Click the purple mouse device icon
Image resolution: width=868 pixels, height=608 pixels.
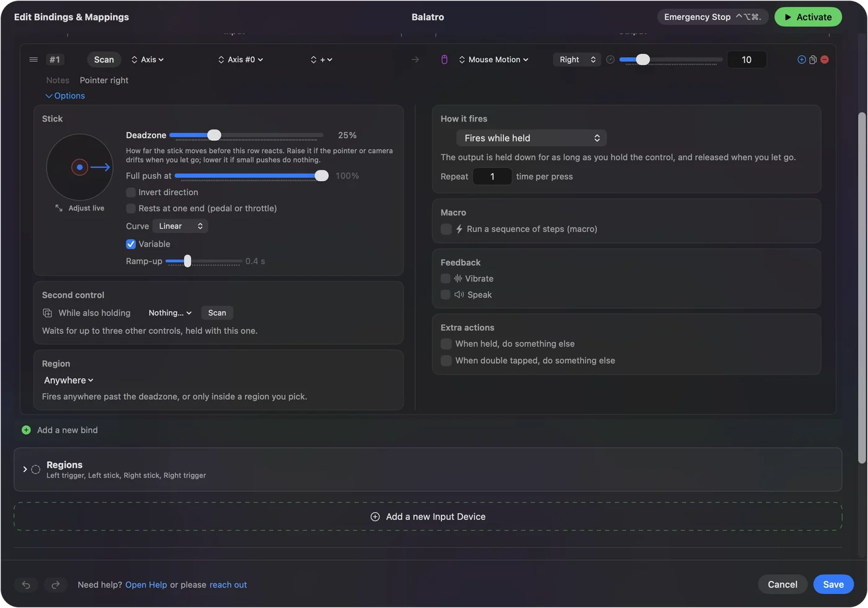click(x=444, y=59)
